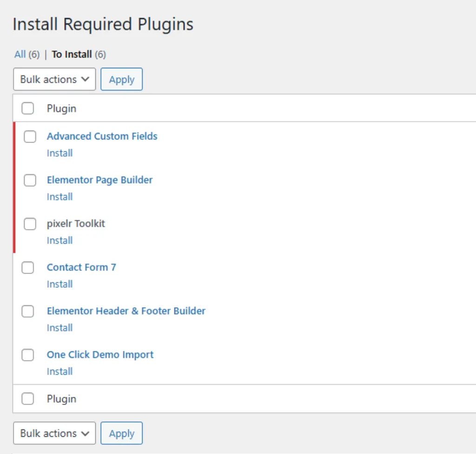
Task: Check the Advanced Custom Fields checkbox
Action: click(x=30, y=137)
